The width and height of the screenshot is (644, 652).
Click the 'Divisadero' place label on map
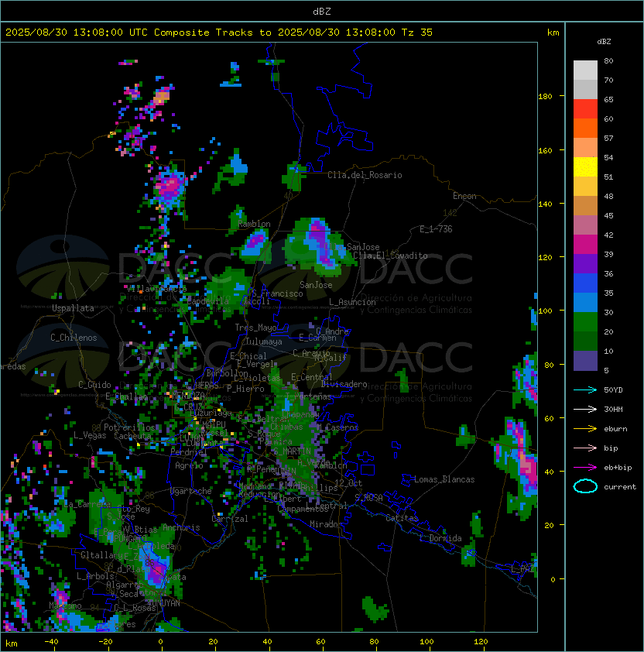(344, 384)
